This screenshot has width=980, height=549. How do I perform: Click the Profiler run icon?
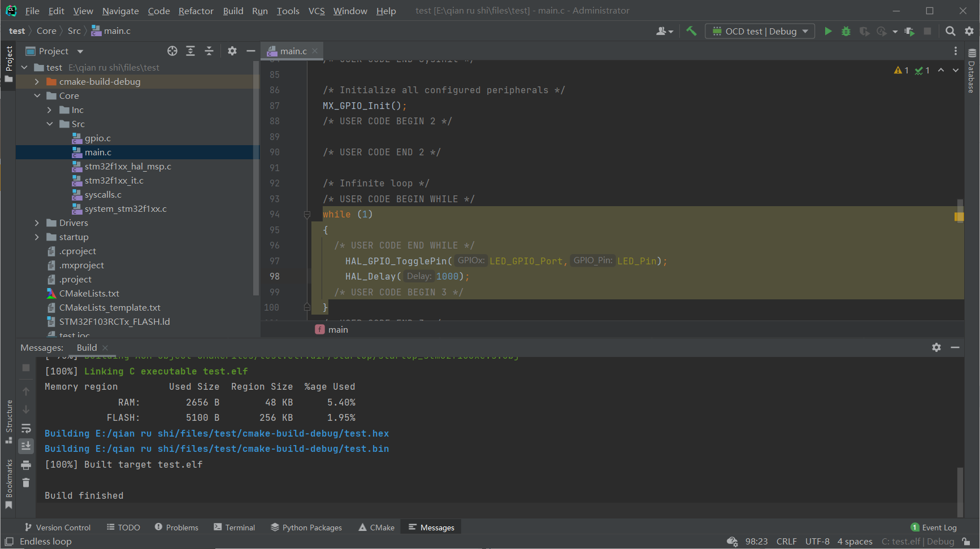[x=882, y=31]
